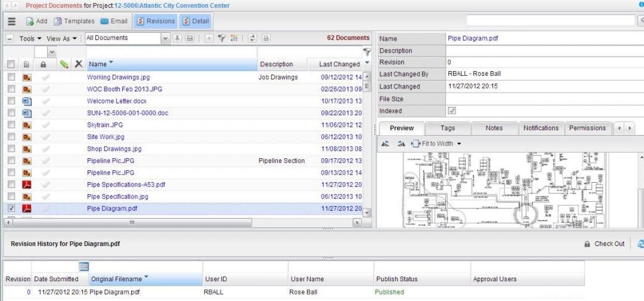Viewport: 644px width, 301px height.
Task: Switch to the Notes tab
Action: pyautogui.click(x=494, y=128)
